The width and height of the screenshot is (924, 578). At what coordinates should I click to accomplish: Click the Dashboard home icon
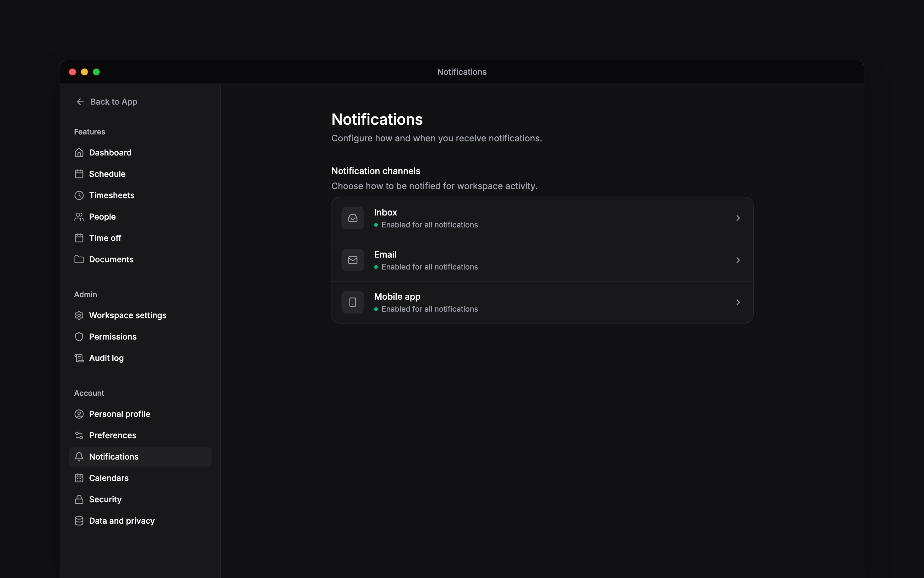click(x=79, y=153)
